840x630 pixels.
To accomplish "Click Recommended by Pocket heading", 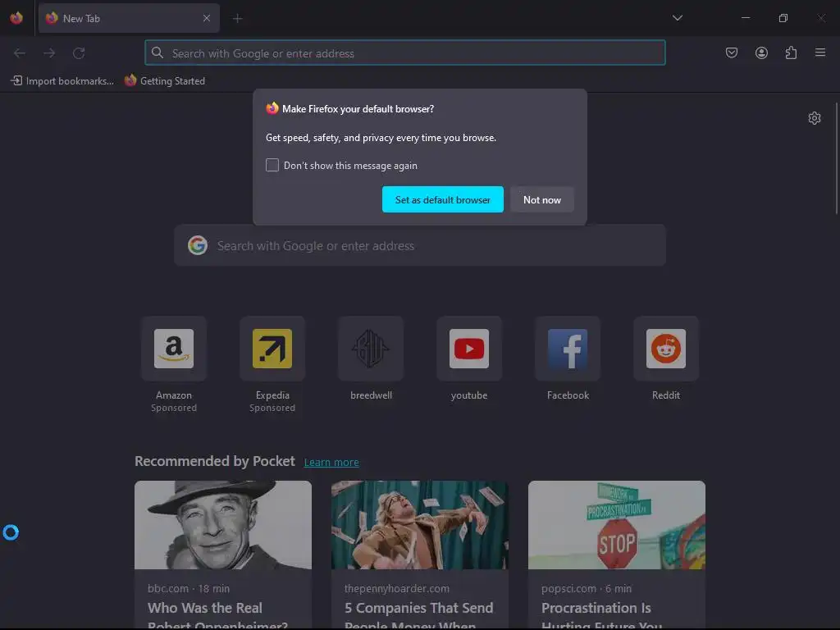I will click(215, 461).
